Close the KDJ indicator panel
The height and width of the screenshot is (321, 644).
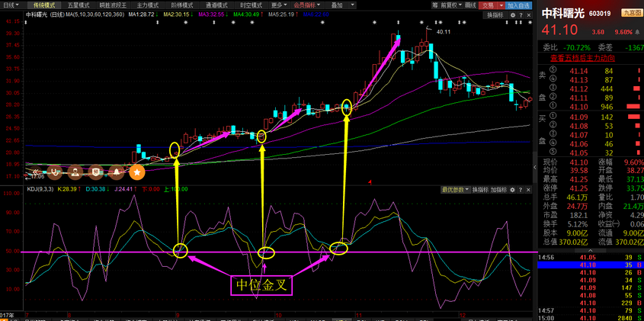(530, 189)
